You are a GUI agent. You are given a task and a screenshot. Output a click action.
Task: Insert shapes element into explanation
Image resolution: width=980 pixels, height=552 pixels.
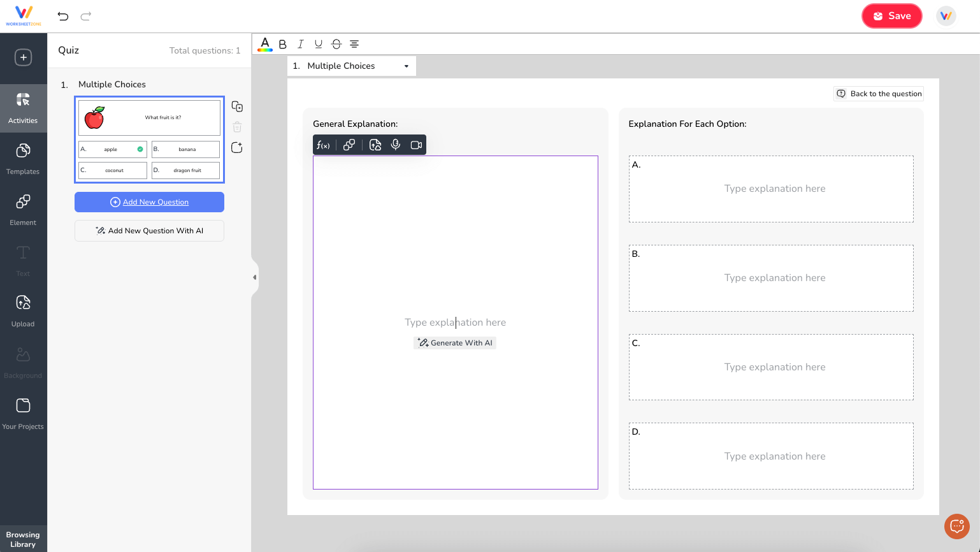(349, 145)
